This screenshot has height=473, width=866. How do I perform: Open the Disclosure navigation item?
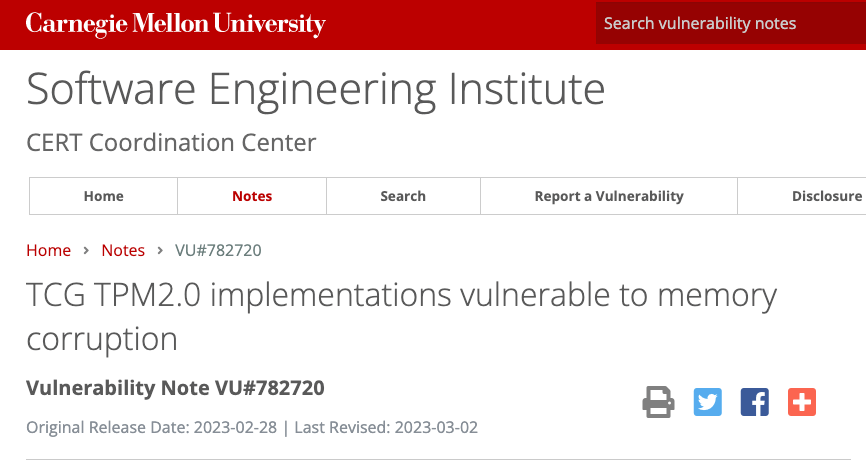click(x=826, y=196)
